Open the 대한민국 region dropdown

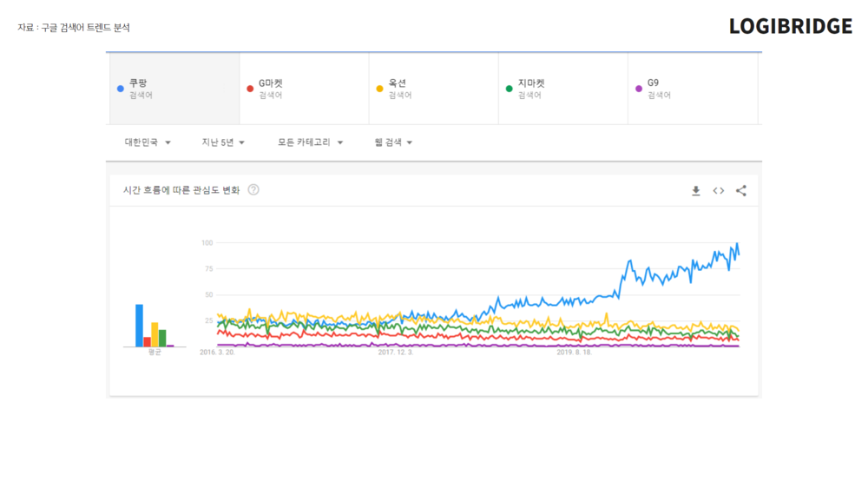point(147,142)
